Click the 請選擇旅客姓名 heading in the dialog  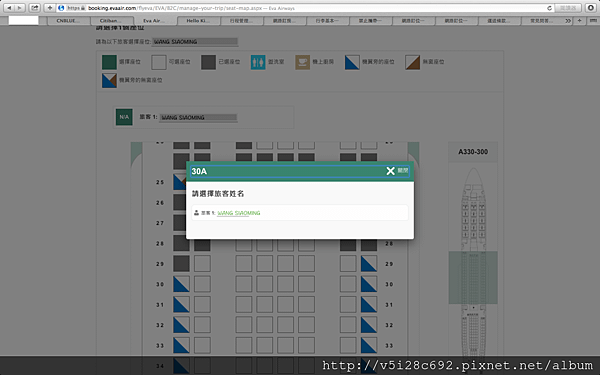click(218, 194)
